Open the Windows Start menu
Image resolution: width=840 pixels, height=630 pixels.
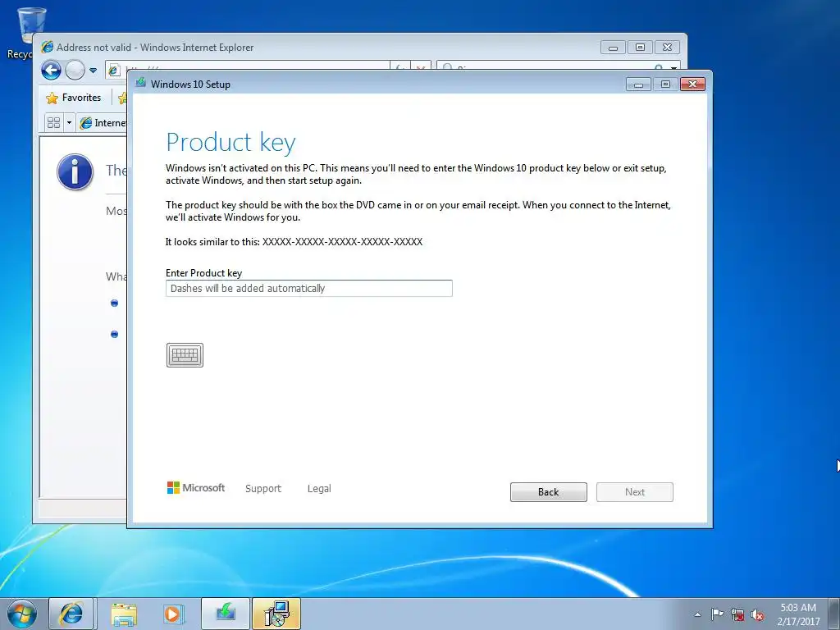click(22, 614)
